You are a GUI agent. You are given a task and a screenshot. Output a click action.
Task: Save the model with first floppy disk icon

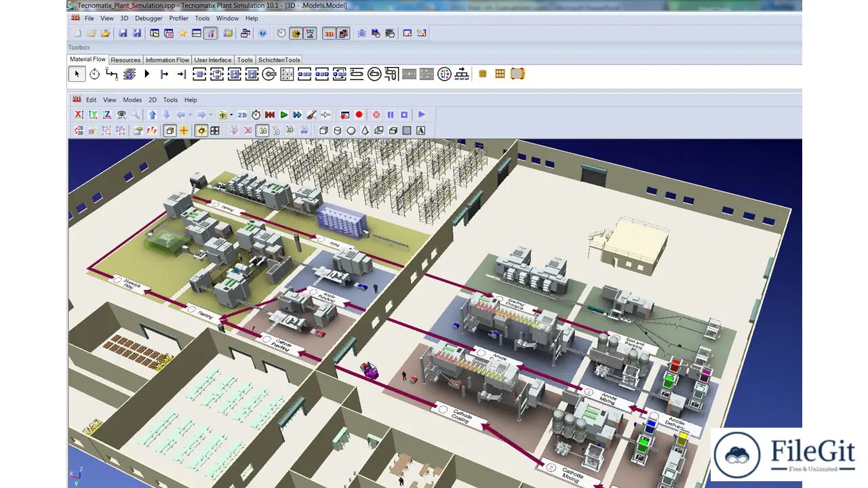pyautogui.click(x=123, y=33)
